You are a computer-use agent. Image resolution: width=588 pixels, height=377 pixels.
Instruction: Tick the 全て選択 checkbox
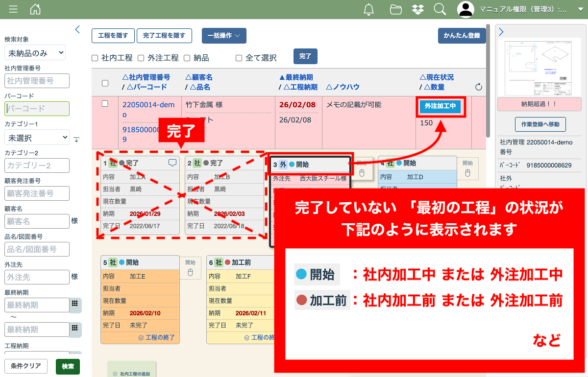tap(239, 58)
